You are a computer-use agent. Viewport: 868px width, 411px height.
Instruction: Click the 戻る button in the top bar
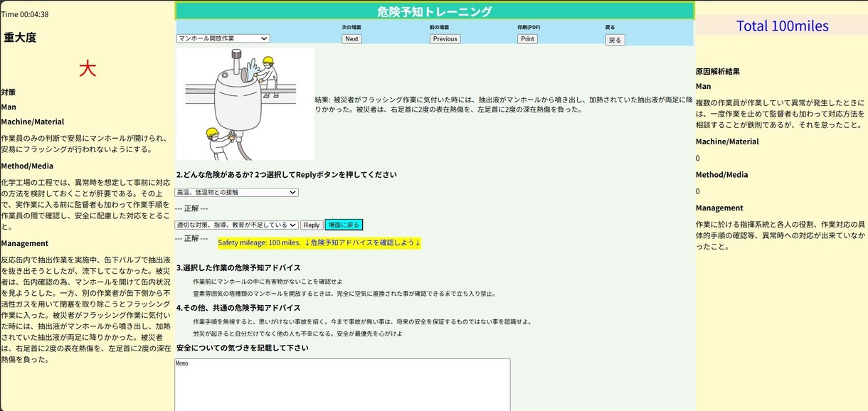[x=615, y=40]
